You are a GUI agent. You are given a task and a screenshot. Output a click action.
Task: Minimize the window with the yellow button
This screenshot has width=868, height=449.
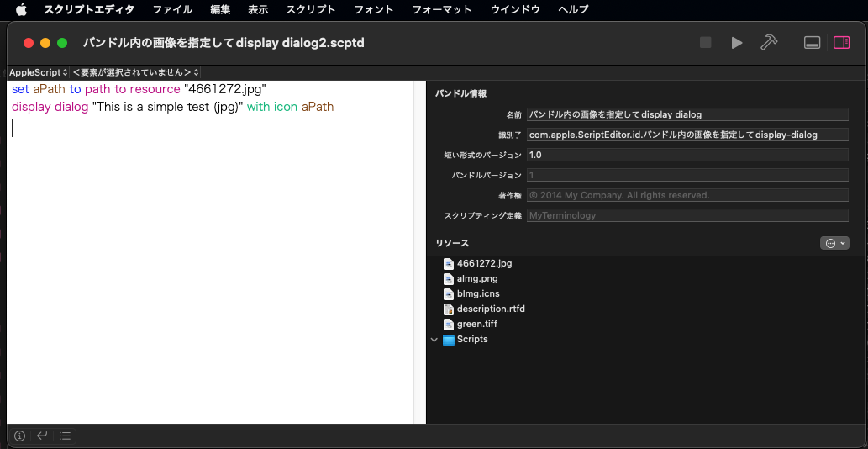pos(45,43)
